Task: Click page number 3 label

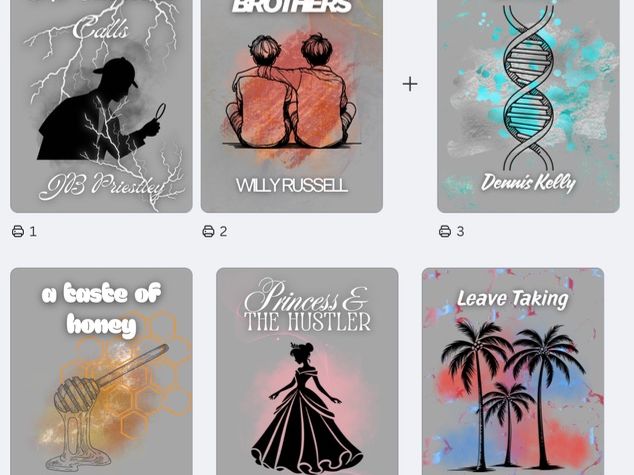Action: click(460, 232)
